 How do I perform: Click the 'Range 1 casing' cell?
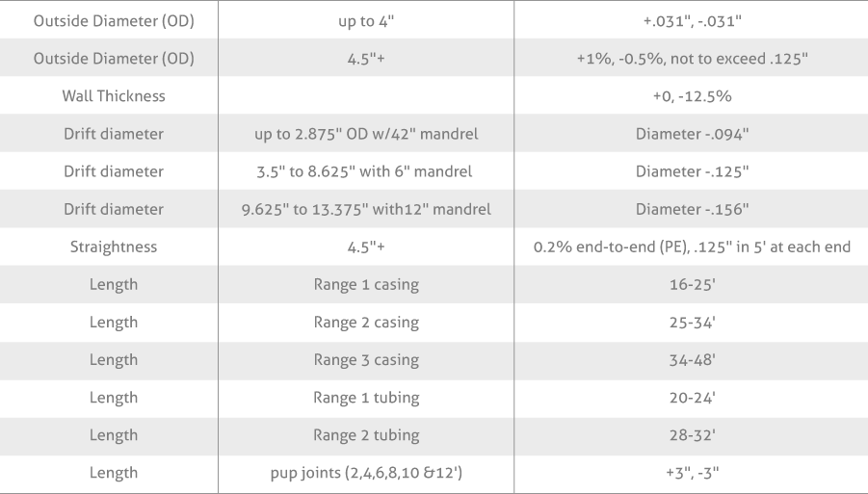[366, 284]
